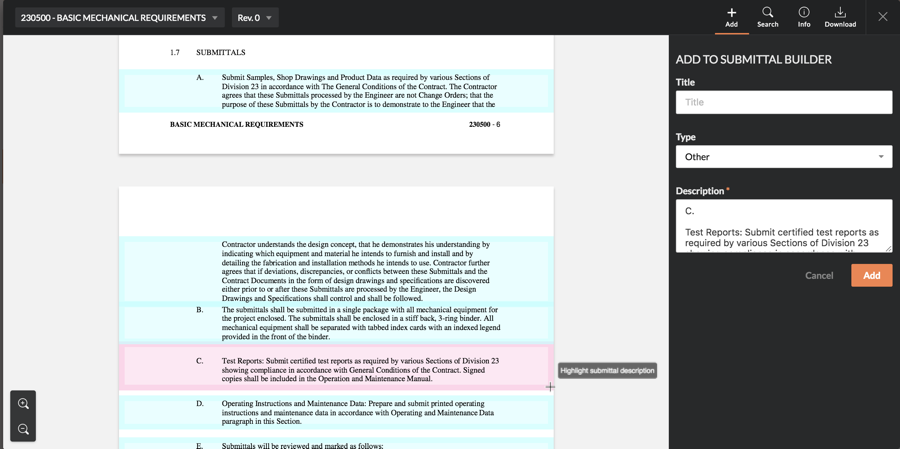The image size is (900, 449).
Task: Click into the Title input field
Action: click(783, 102)
